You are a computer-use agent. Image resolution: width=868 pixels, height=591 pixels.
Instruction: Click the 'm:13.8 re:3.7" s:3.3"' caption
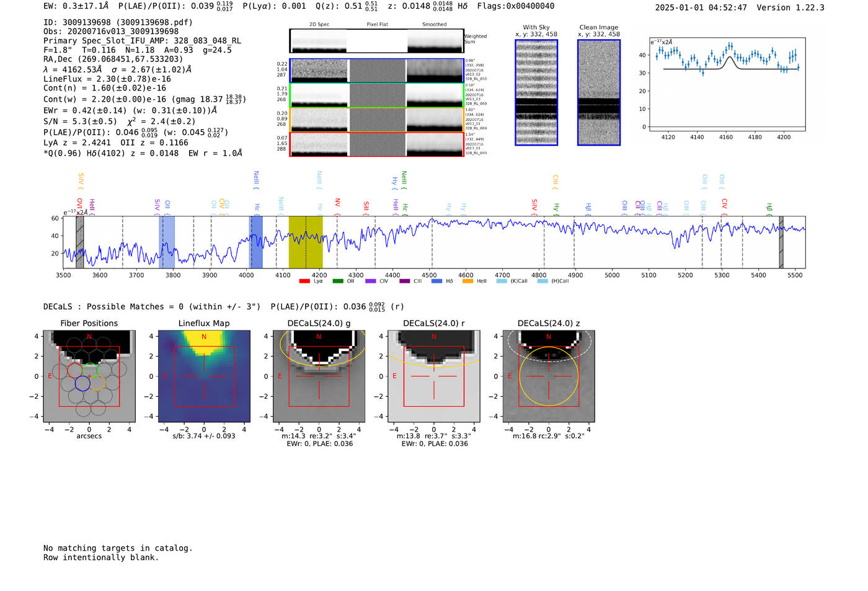click(x=433, y=436)
